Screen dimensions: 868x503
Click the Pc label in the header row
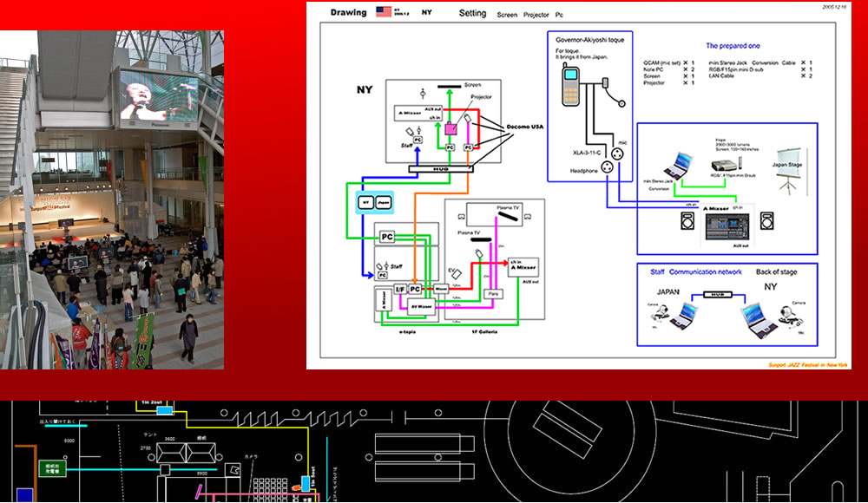(559, 15)
